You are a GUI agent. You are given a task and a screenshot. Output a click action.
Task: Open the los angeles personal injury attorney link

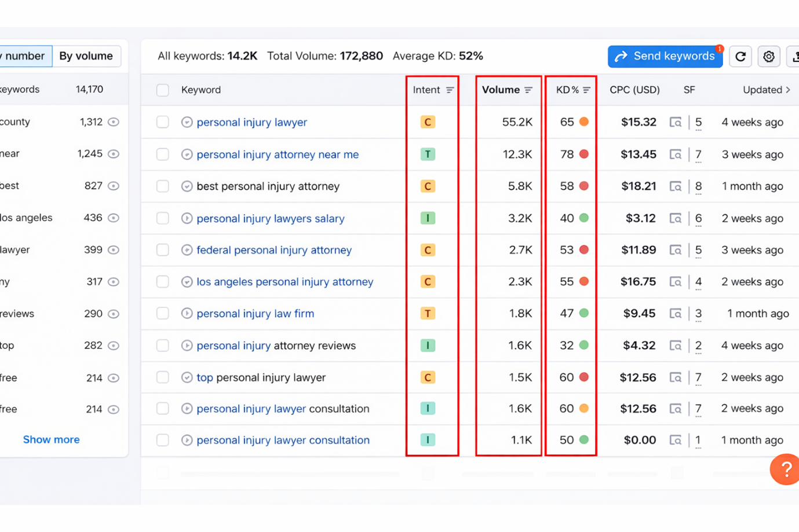pos(285,282)
